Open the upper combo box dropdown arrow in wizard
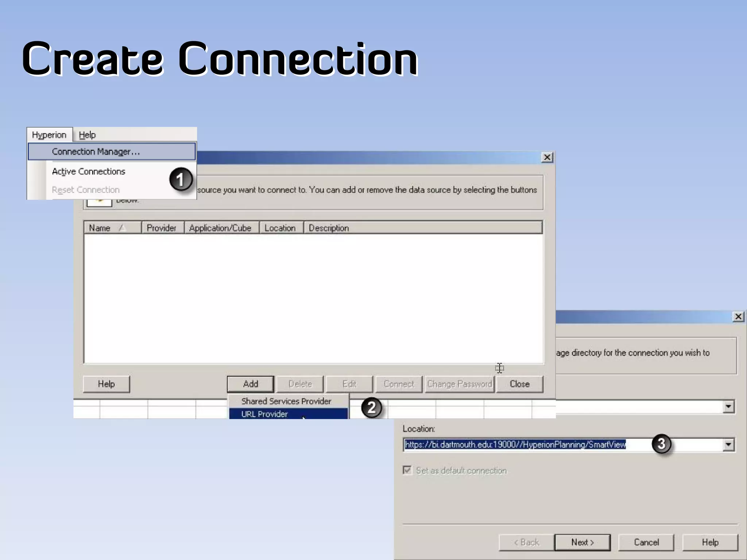The height and width of the screenshot is (560, 747). coord(728,407)
